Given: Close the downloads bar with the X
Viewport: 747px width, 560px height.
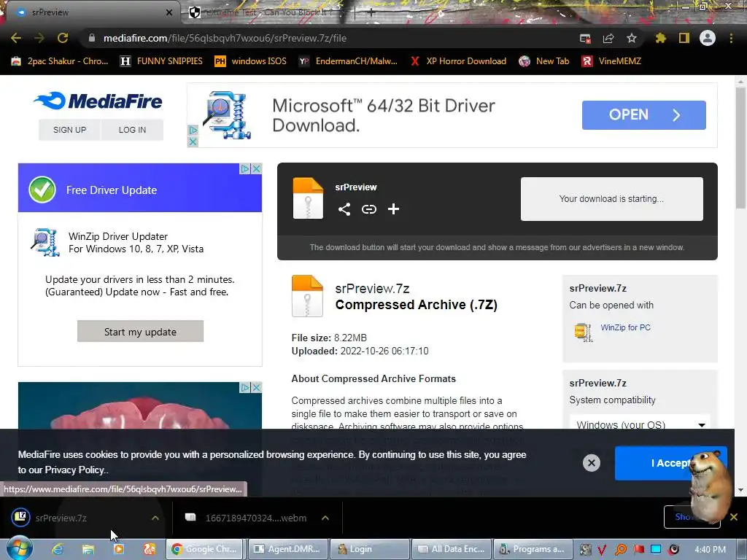Looking at the screenshot, I should coord(734,517).
